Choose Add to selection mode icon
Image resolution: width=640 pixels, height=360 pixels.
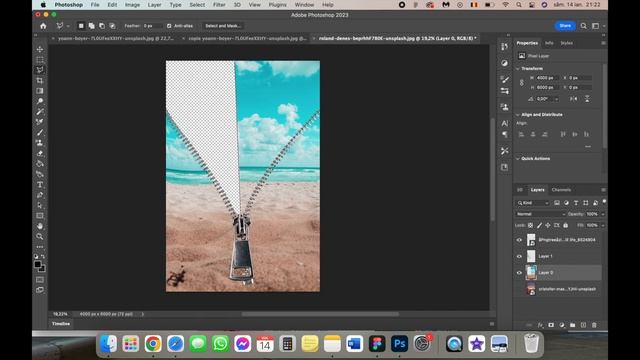pyautogui.click(x=91, y=26)
